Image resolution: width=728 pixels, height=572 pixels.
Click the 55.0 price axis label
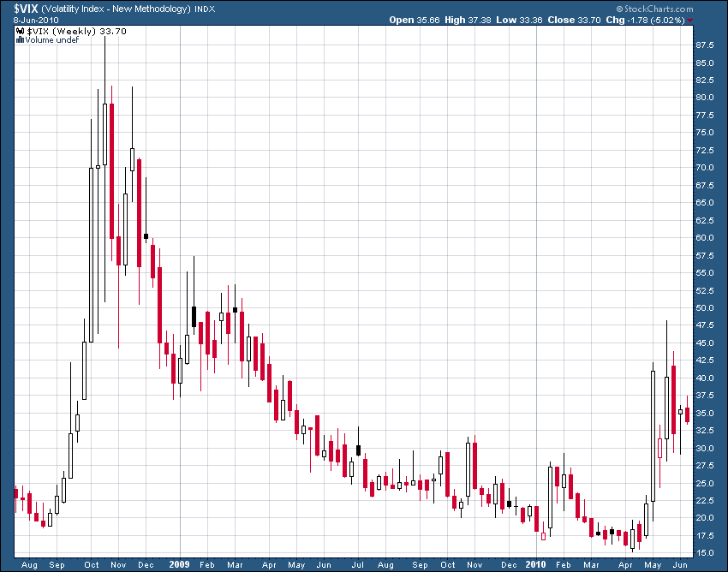pos(705,273)
